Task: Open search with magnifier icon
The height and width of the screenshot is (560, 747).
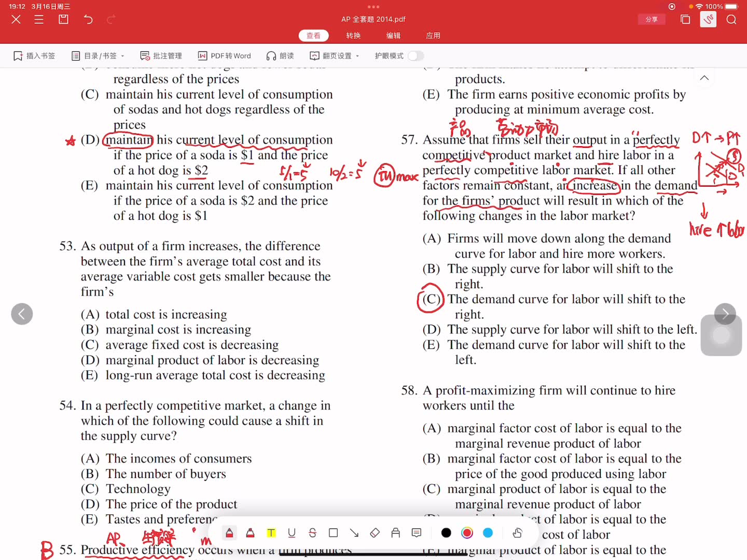Action: coord(731,20)
